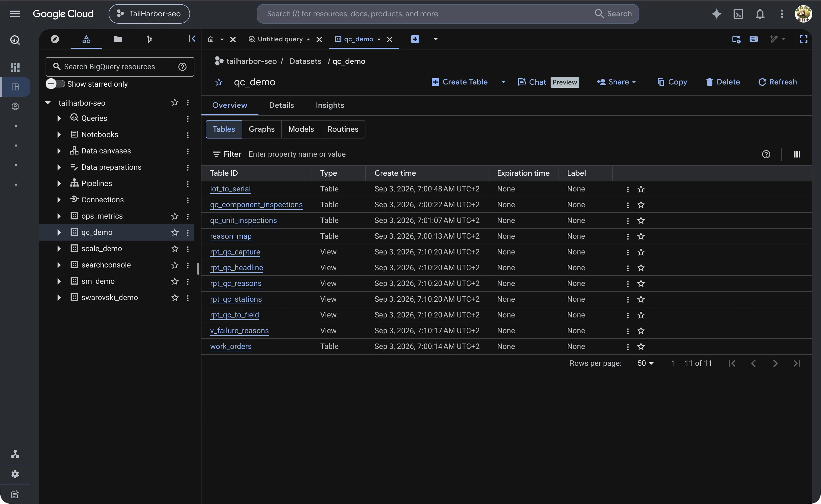Select the Routines segment

point(343,129)
